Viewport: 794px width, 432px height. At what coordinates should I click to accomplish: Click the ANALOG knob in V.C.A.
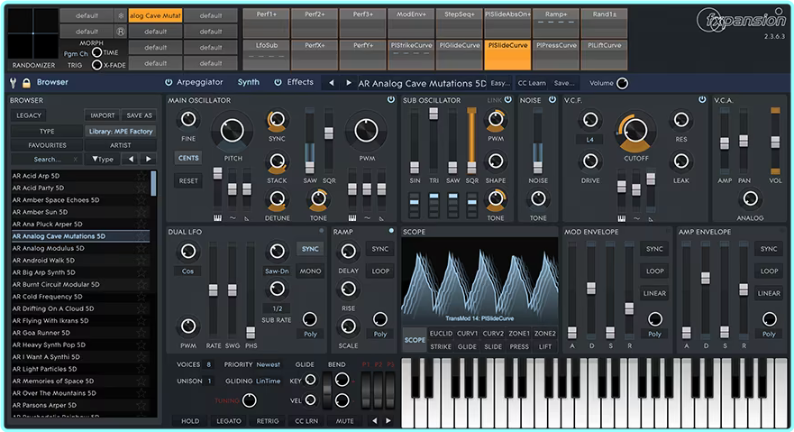[x=750, y=199]
